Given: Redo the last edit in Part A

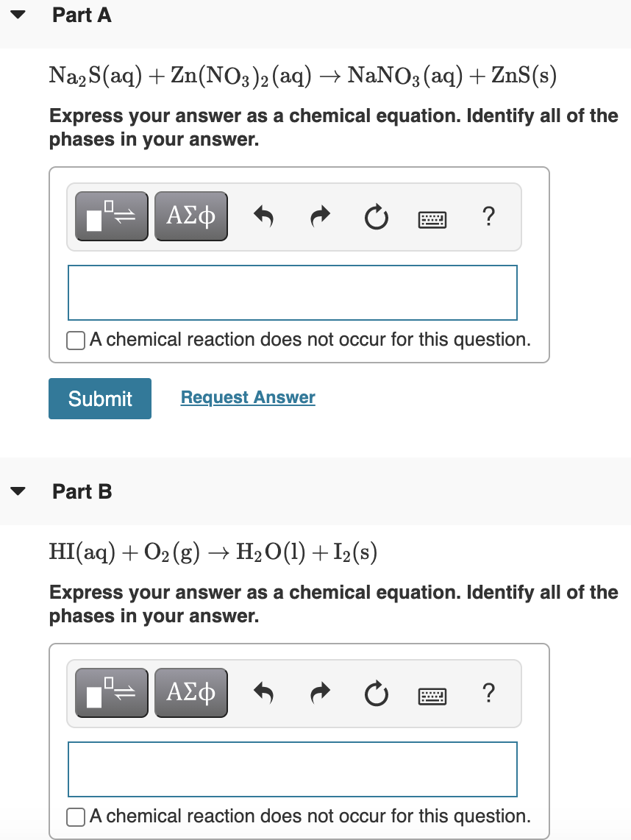Looking at the screenshot, I should (320, 216).
